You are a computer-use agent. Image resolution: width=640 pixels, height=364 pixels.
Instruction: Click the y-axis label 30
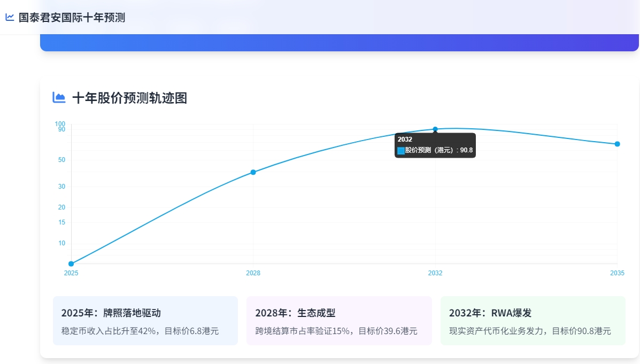(x=61, y=187)
